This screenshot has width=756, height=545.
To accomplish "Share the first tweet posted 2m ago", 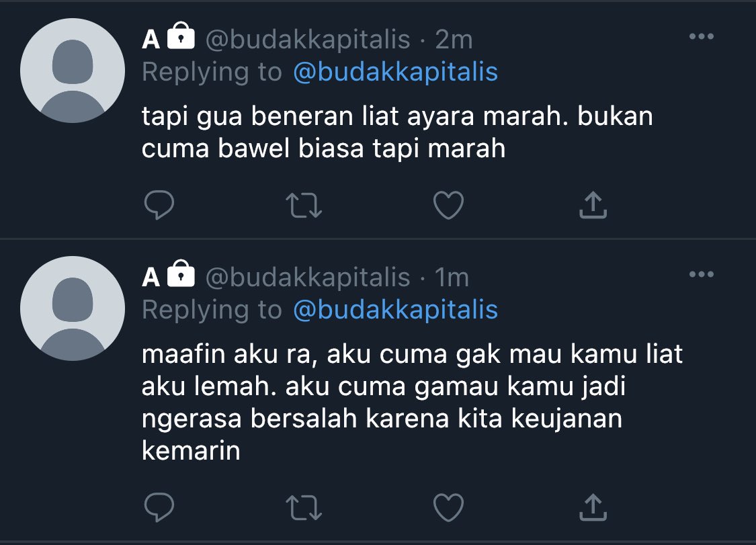I will click(593, 205).
